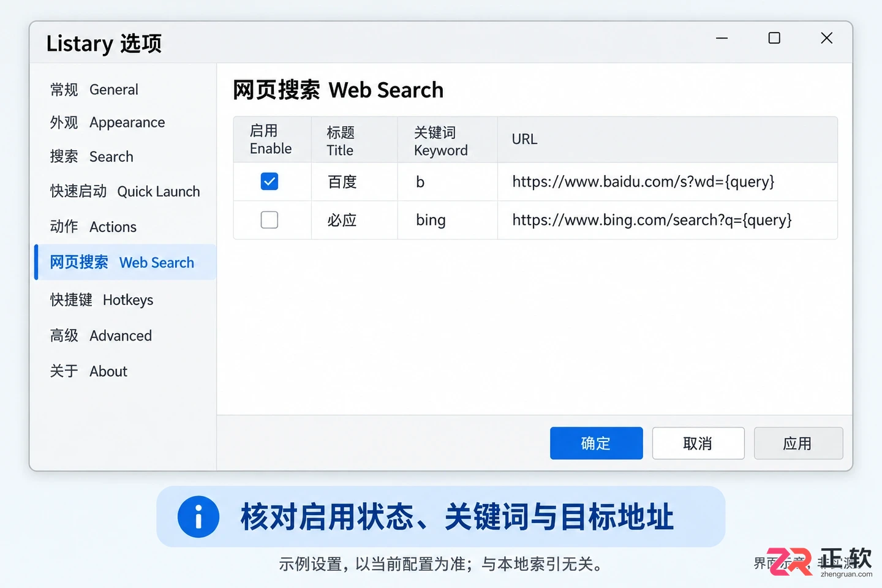Switch to 动作 Actions page
The image size is (882, 588).
[x=93, y=227]
